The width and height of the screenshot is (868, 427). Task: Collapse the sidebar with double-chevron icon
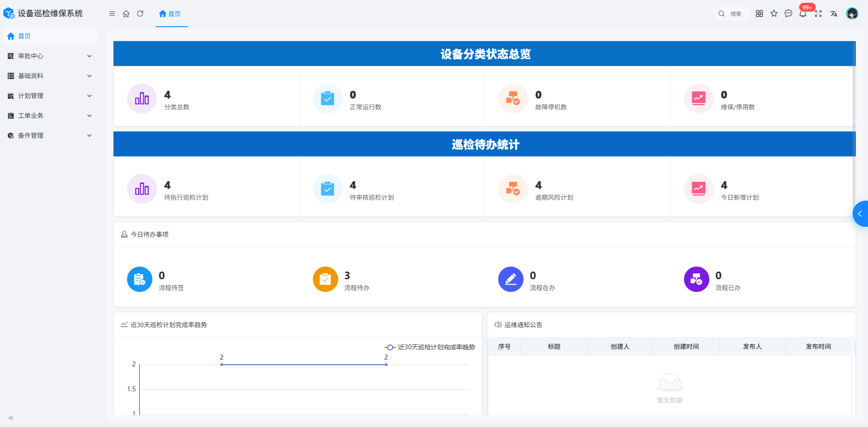tap(11, 418)
